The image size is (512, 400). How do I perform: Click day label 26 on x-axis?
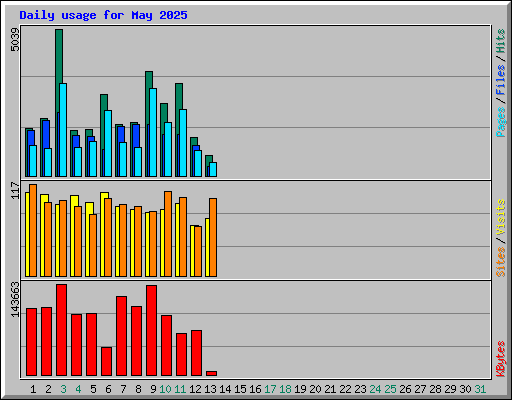coord(405,389)
